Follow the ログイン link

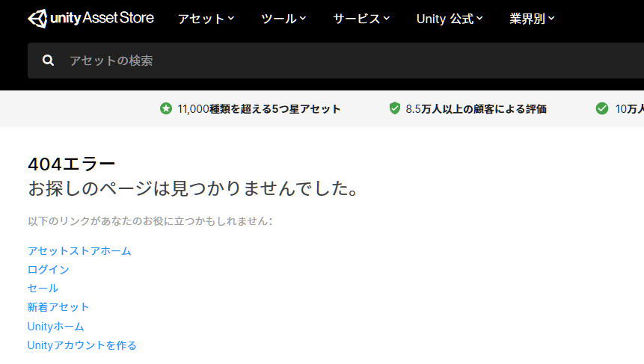click(48, 270)
